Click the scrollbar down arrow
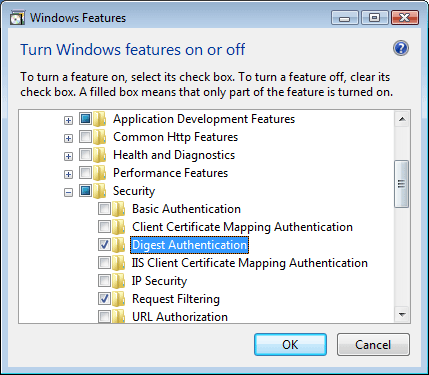The image size is (429, 375). [x=402, y=314]
